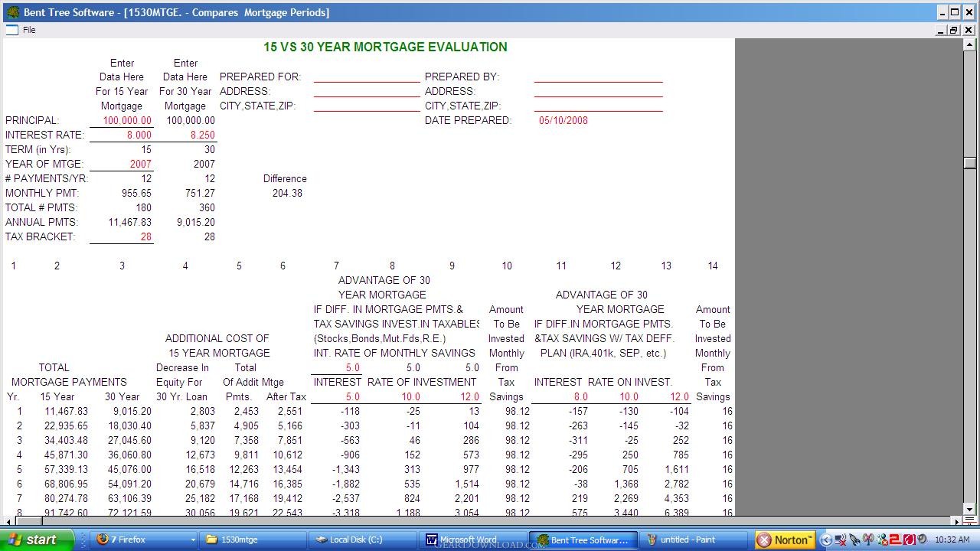Restore the inner document window
This screenshot has width=980, height=551.
954,30
